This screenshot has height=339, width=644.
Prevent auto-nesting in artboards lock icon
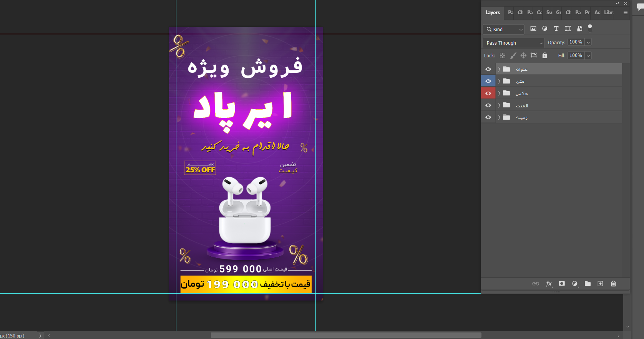click(x=534, y=55)
